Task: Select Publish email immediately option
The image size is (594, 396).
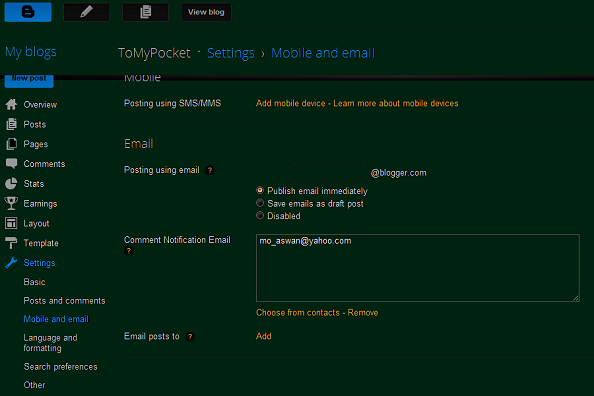Action: click(260, 190)
